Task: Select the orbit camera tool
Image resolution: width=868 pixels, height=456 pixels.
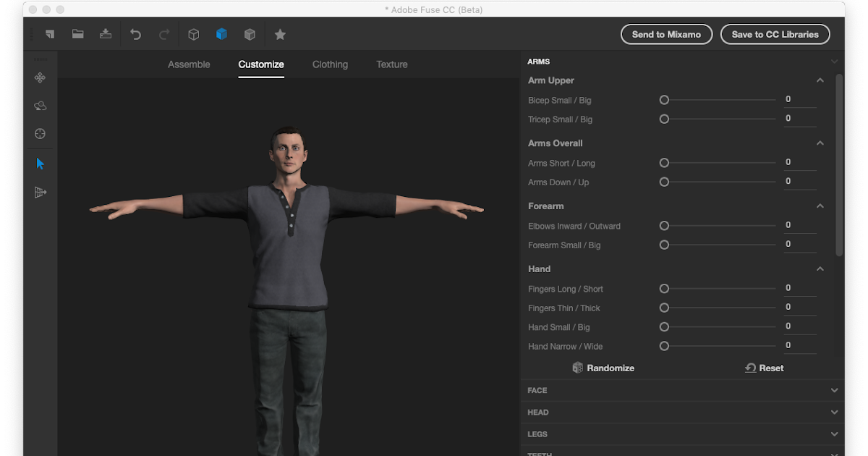Action: click(40, 106)
